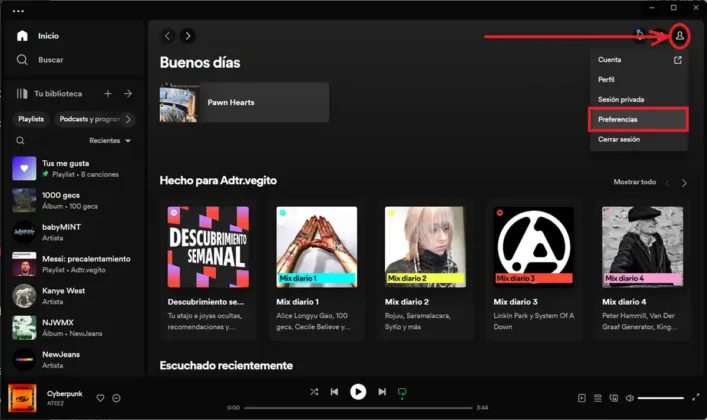
Task: Select Cuenta in the profile menu
Action: (x=639, y=60)
